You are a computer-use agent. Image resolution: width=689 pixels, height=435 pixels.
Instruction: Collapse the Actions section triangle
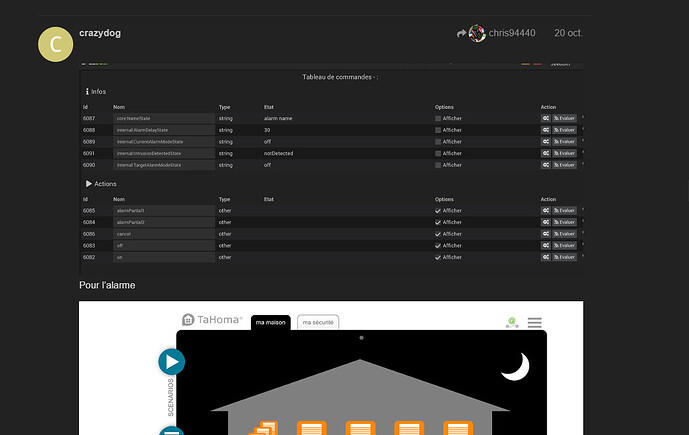[89, 184]
